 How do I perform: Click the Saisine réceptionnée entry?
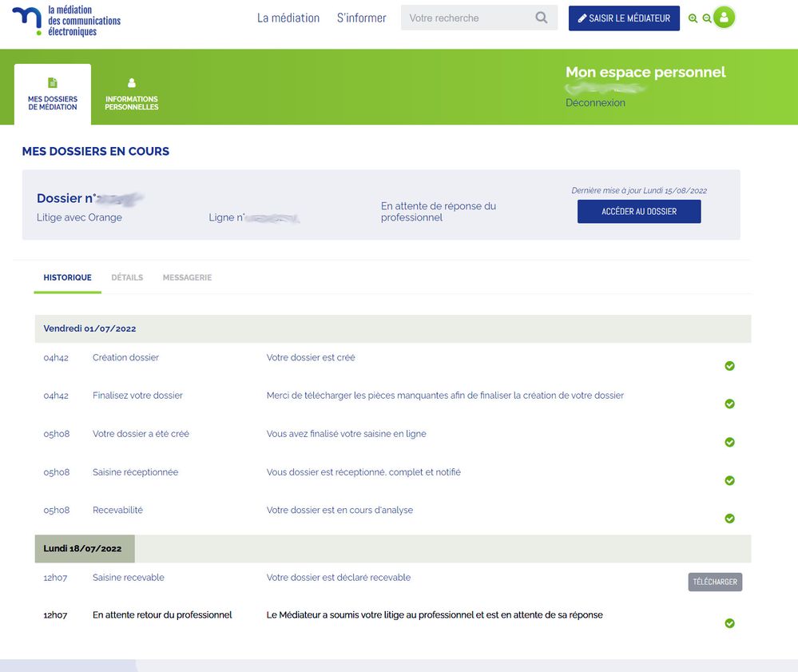[x=135, y=472]
